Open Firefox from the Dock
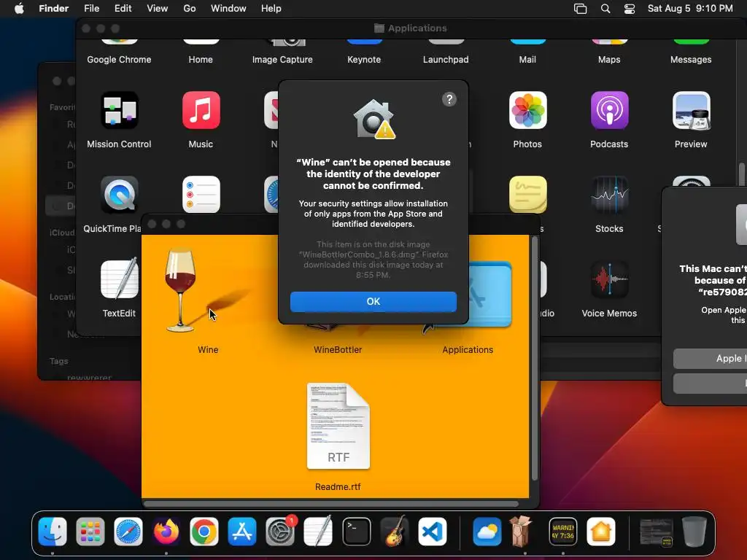Screen dimensions: 747x560 166,532
